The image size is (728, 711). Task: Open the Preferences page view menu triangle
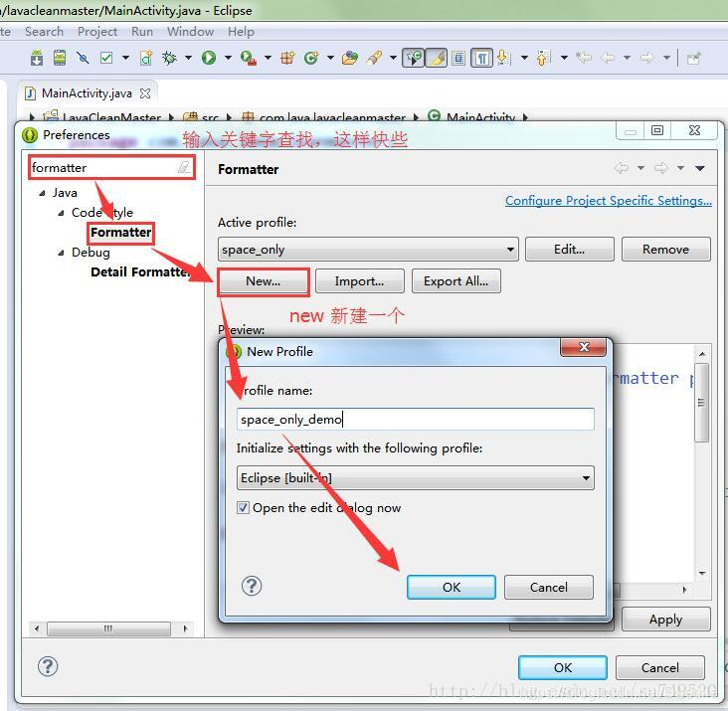pos(700,168)
